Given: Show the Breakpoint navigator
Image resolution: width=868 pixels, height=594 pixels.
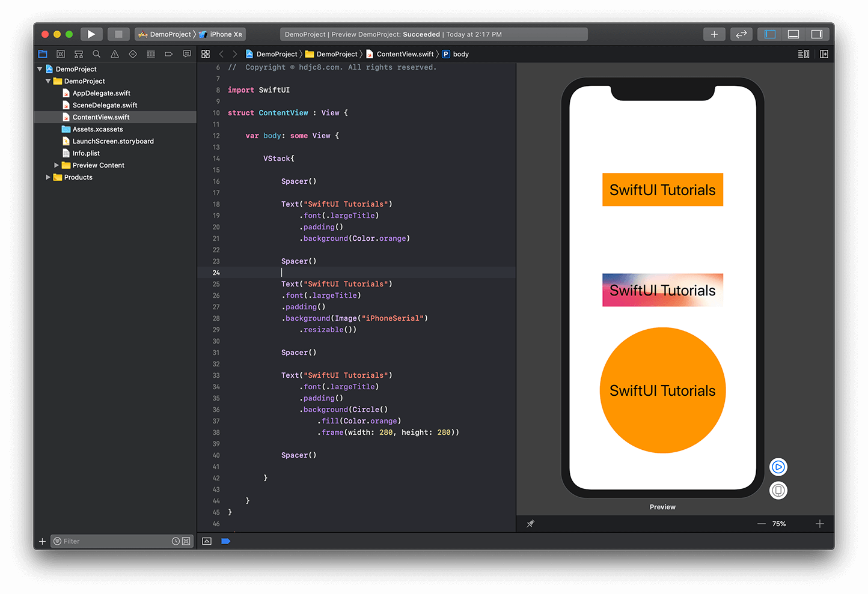Looking at the screenshot, I should (x=169, y=54).
